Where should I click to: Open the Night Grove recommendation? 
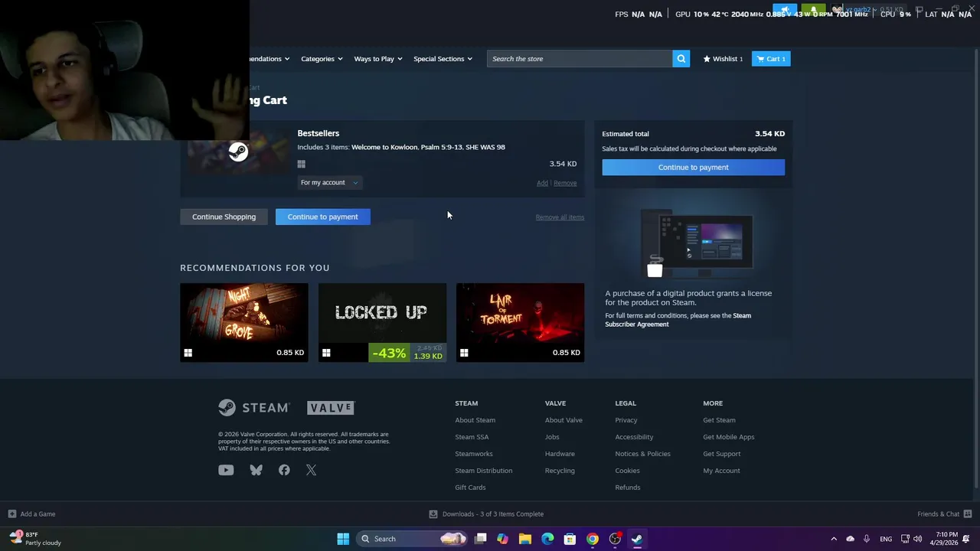point(244,322)
